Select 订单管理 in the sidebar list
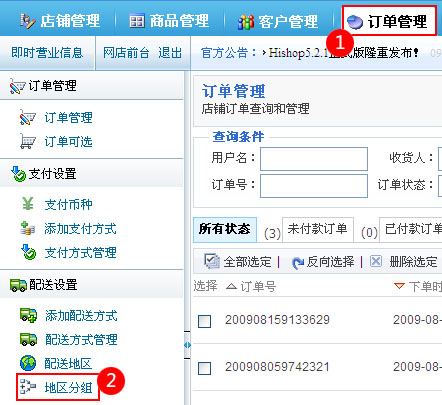The image size is (442, 405). (69, 117)
